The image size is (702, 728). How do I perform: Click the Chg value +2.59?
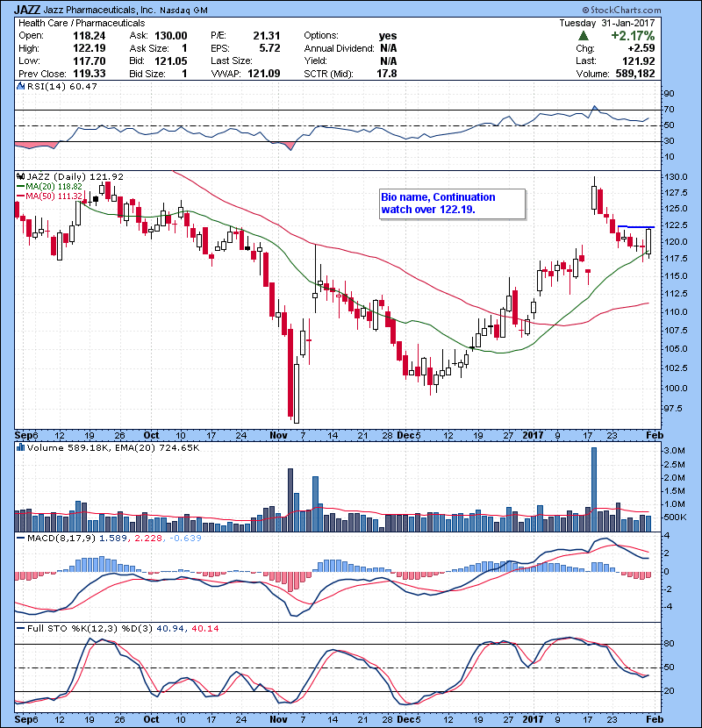641,48
